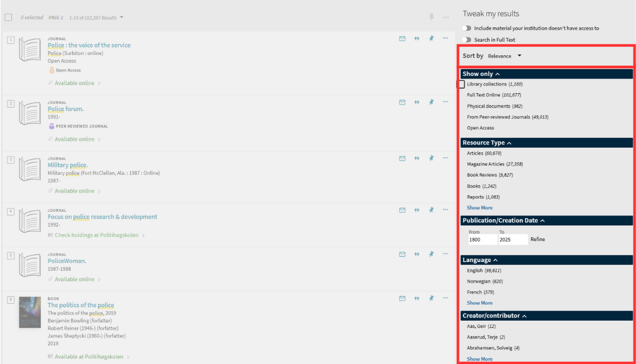This screenshot has height=364, width=636.
Task: Open citation for 'Military police.'
Action: click(x=417, y=158)
